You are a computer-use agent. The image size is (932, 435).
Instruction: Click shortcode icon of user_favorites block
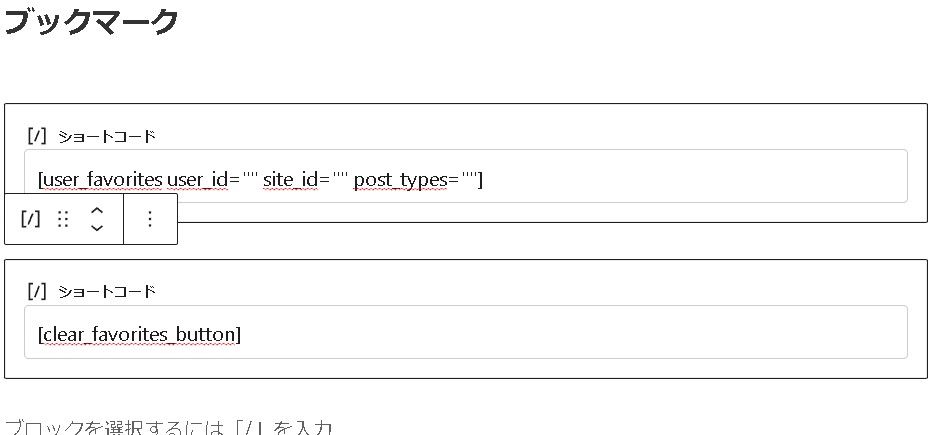[38, 136]
